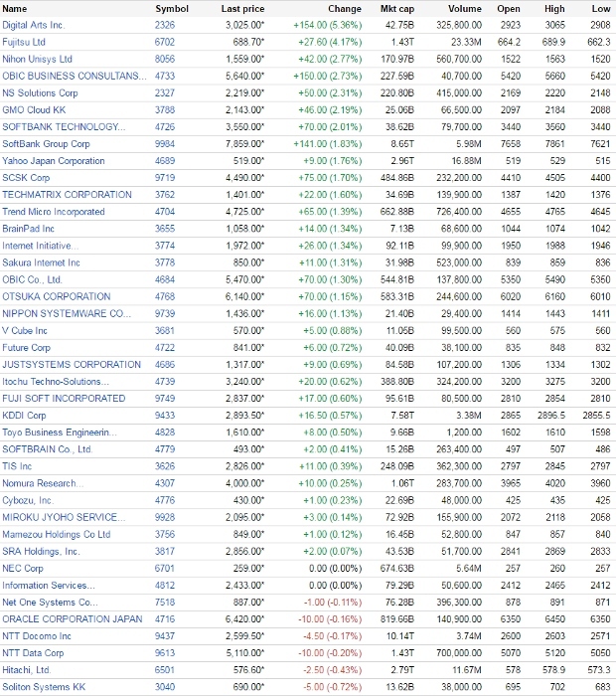Sort by Last price column header
This screenshot has width=616, height=696.
tap(242, 9)
